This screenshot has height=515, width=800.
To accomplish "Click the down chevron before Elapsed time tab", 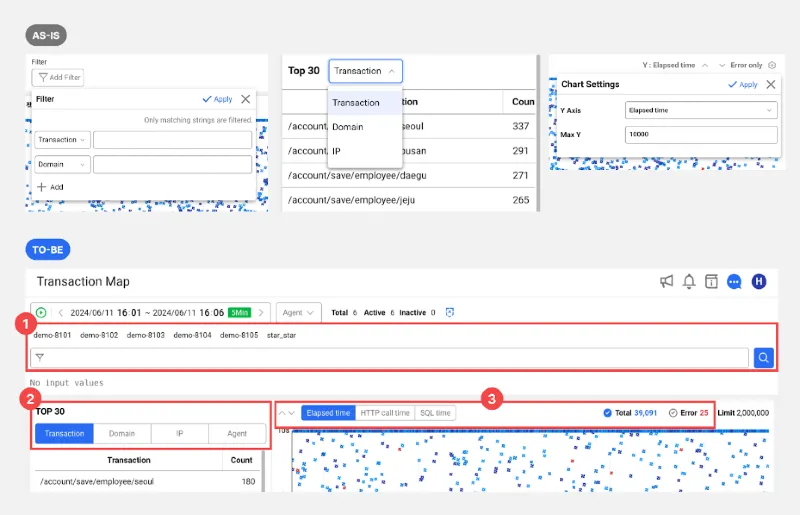I will click(x=291, y=413).
